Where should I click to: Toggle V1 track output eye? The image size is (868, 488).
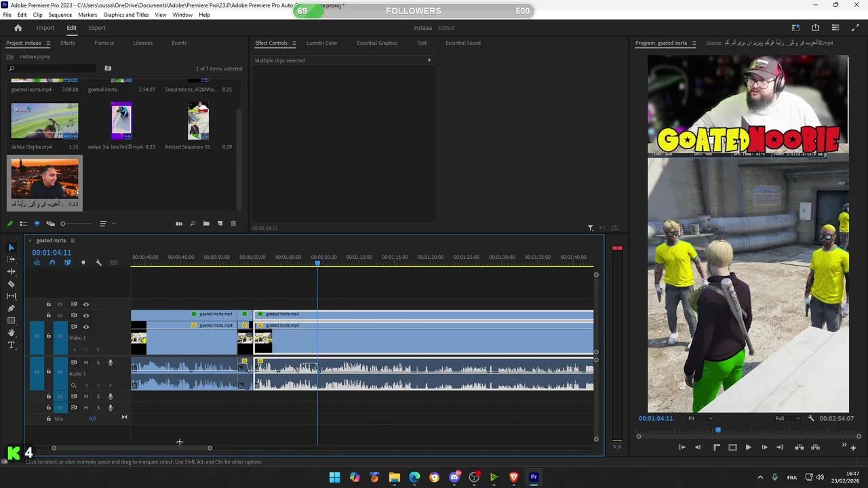86,327
